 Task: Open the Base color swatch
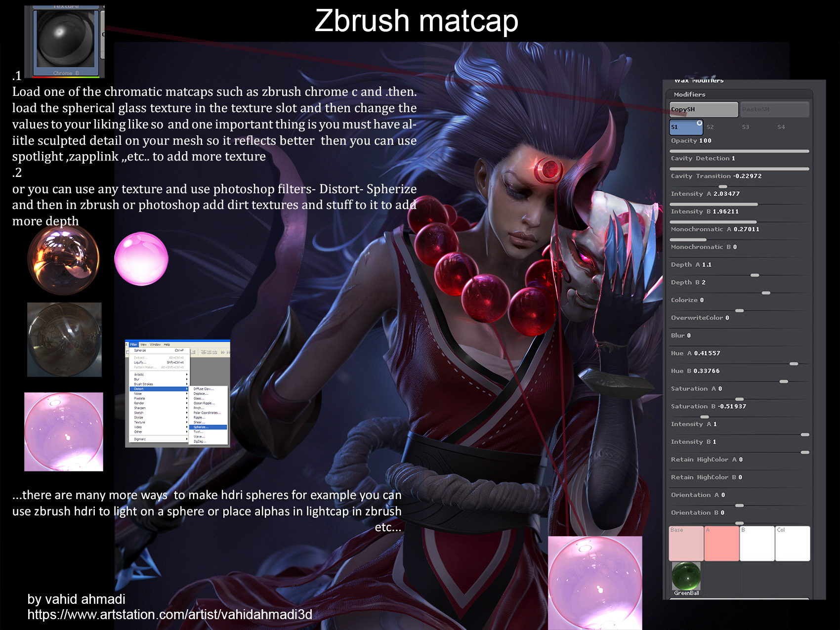pyautogui.click(x=686, y=544)
